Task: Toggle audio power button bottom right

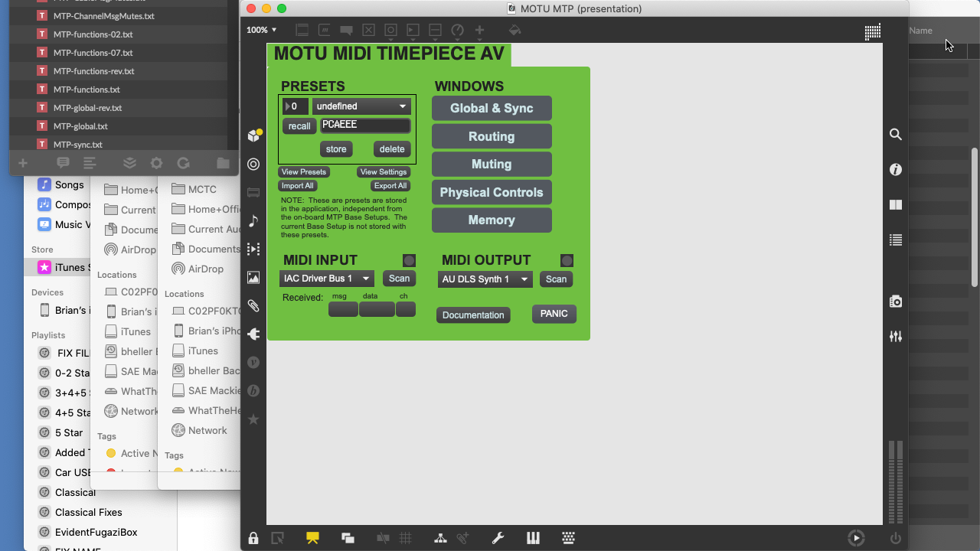Action: pos(895,538)
